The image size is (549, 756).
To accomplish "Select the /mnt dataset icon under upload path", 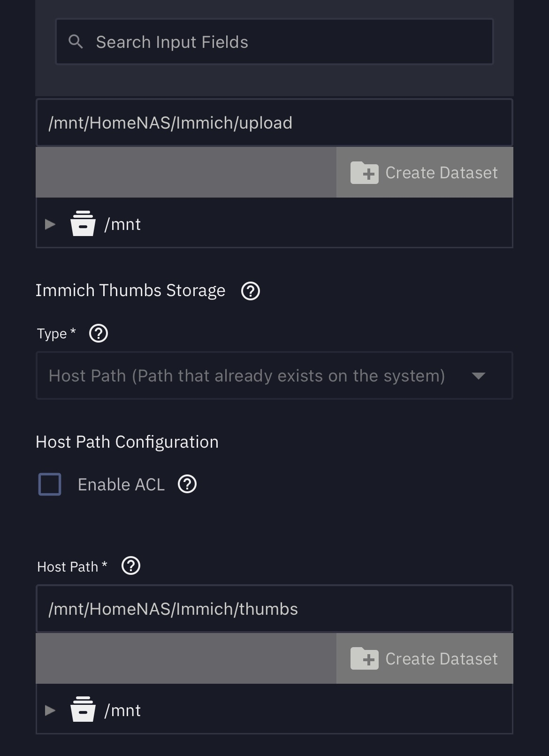I will pyautogui.click(x=83, y=224).
